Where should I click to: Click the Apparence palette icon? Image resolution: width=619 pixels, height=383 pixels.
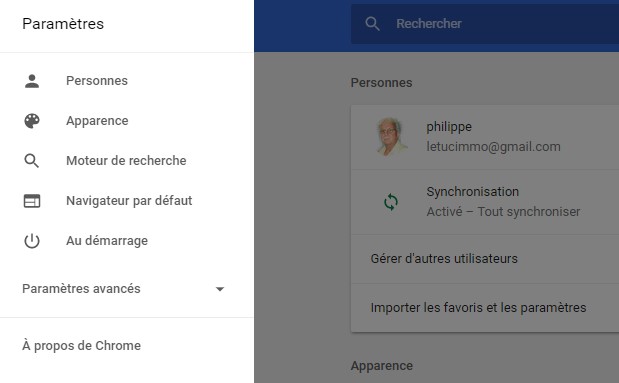pos(32,121)
